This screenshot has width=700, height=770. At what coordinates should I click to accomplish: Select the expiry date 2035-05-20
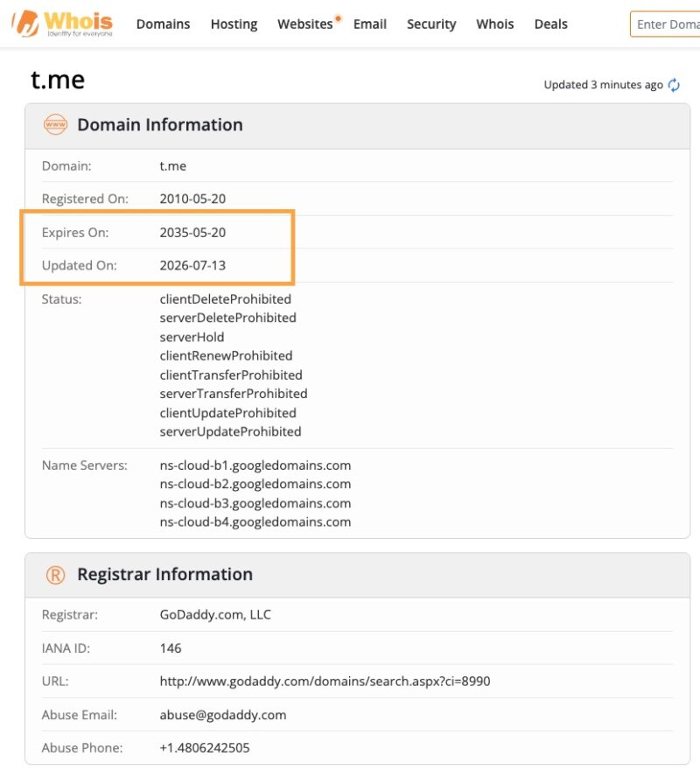192,232
